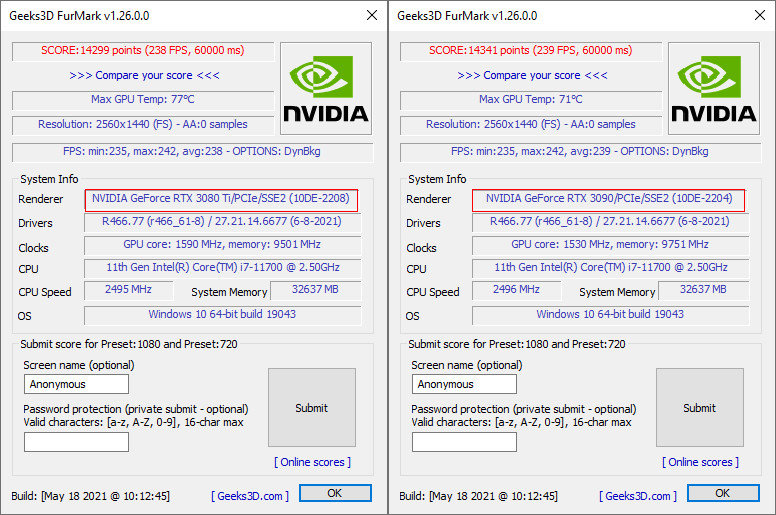This screenshot has width=776, height=515.
Task: Click the avg:238 FPS line in the left window
Action: pos(192,151)
